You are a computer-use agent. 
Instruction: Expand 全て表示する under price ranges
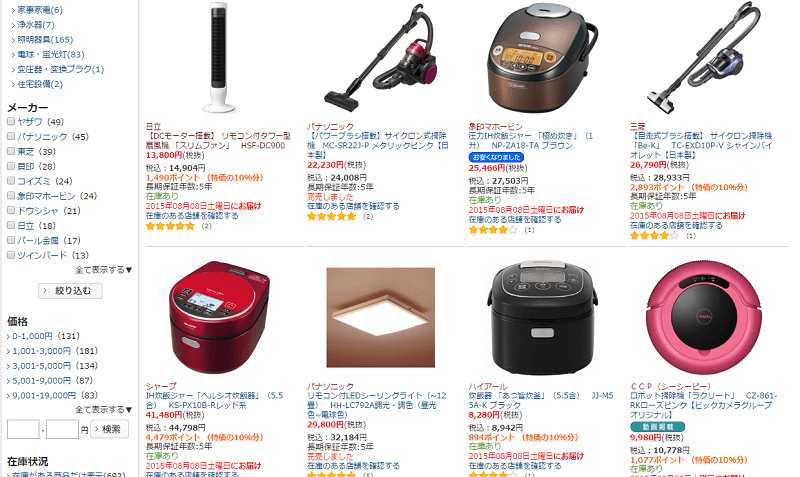[x=104, y=410]
